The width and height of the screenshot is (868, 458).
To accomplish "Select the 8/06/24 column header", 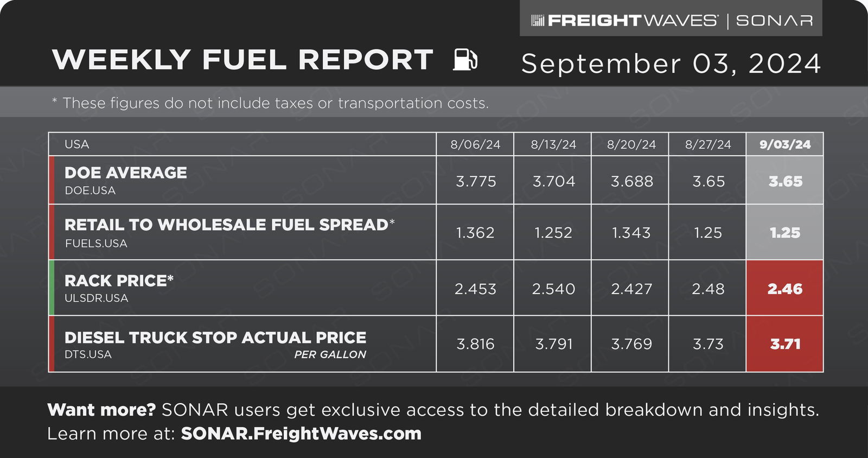I will click(475, 144).
